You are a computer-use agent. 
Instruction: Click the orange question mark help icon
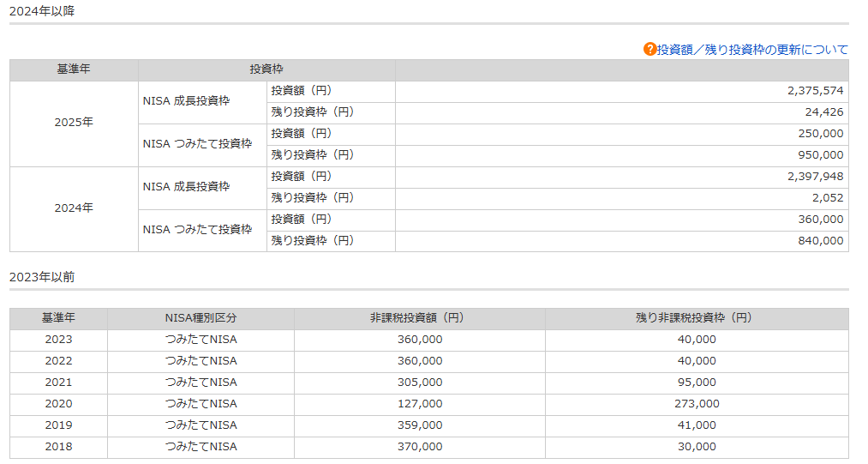click(650, 50)
